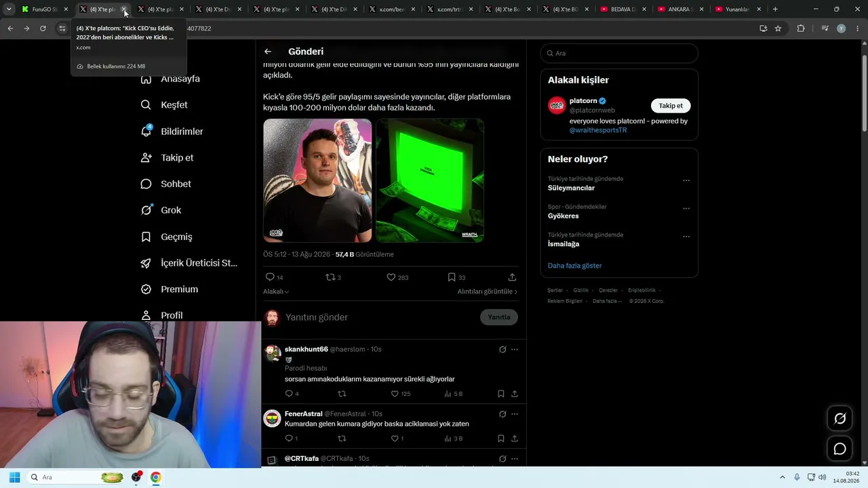Open more options for İsmailağa trend
Viewport: 868px width, 488px height.
(x=686, y=237)
